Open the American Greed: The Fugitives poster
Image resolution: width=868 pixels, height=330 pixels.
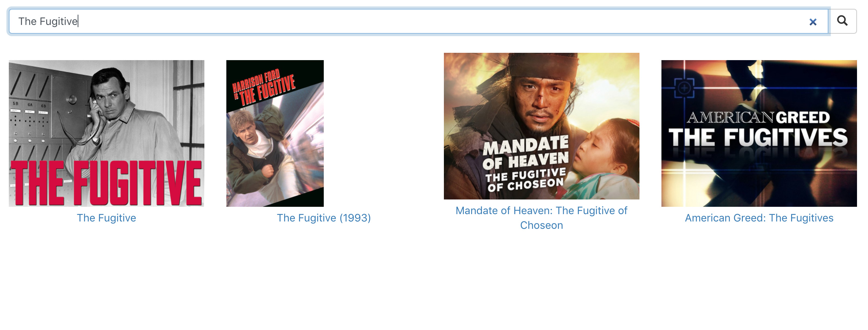pyautogui.click(x=759, y=133)
